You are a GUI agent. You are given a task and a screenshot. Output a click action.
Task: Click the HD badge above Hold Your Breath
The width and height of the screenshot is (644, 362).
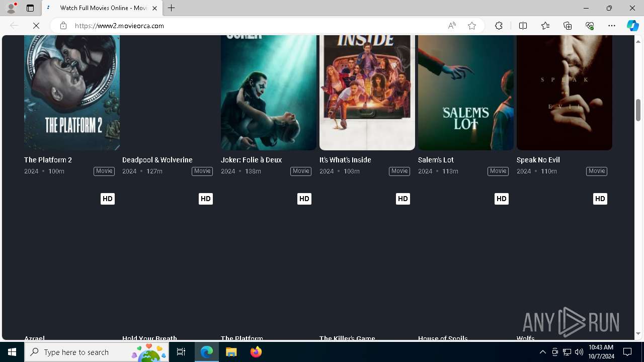[206, 199]
